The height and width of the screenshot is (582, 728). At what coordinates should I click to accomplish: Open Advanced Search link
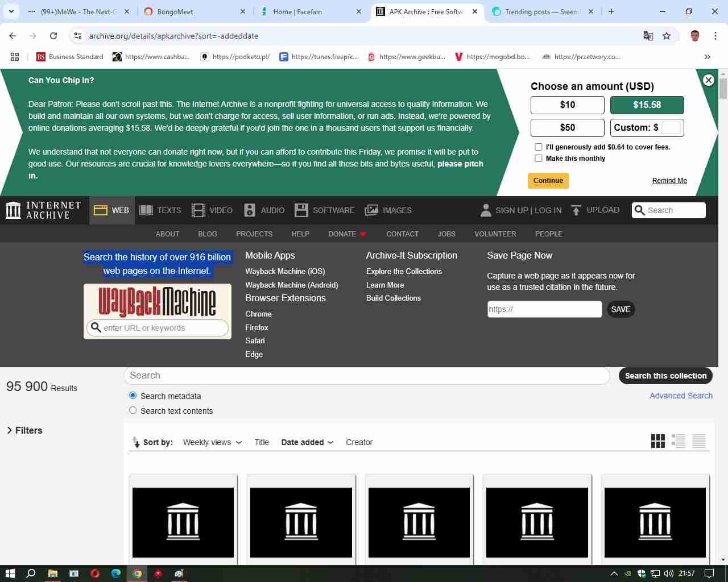(x=681, y=396)
